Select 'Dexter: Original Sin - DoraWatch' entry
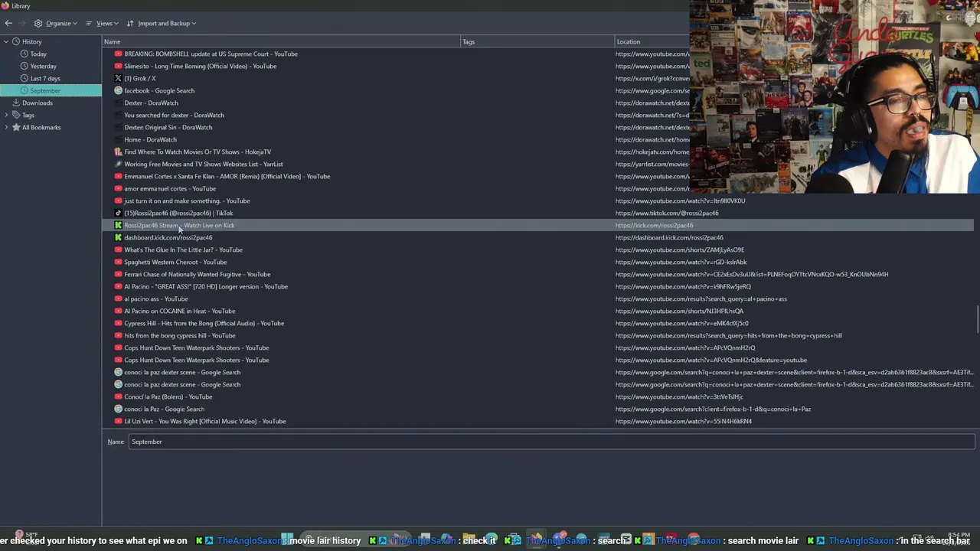 point(168,127)
